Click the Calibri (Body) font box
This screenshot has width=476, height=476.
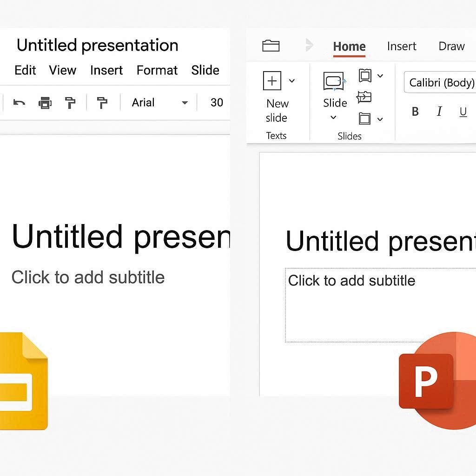coord(440,82)
